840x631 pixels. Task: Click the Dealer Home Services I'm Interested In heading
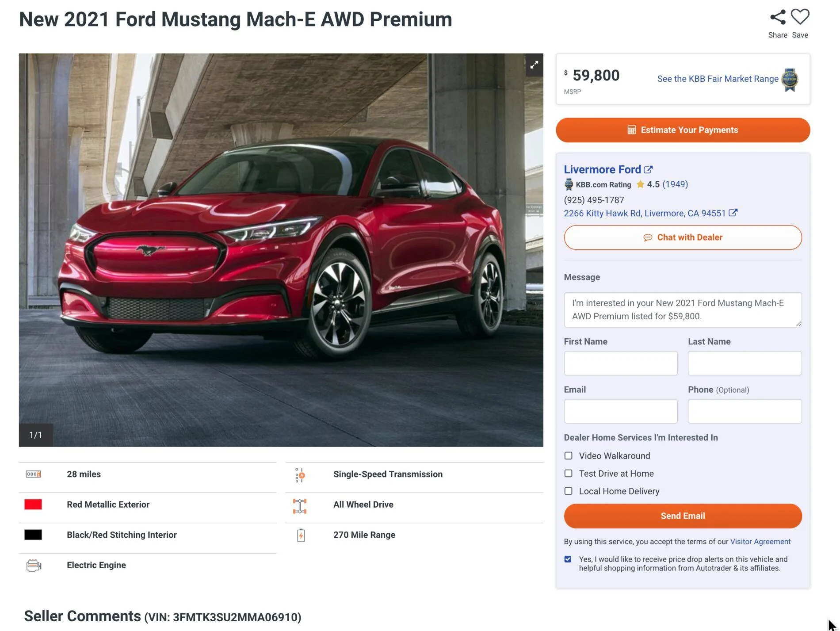(641, 437)
